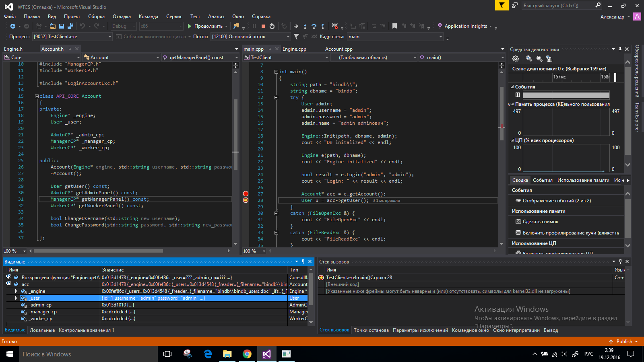Viewport: 644px width, 362px height.
Task: Save current file with the floppy icon
Action: click(x=62, y=26)
